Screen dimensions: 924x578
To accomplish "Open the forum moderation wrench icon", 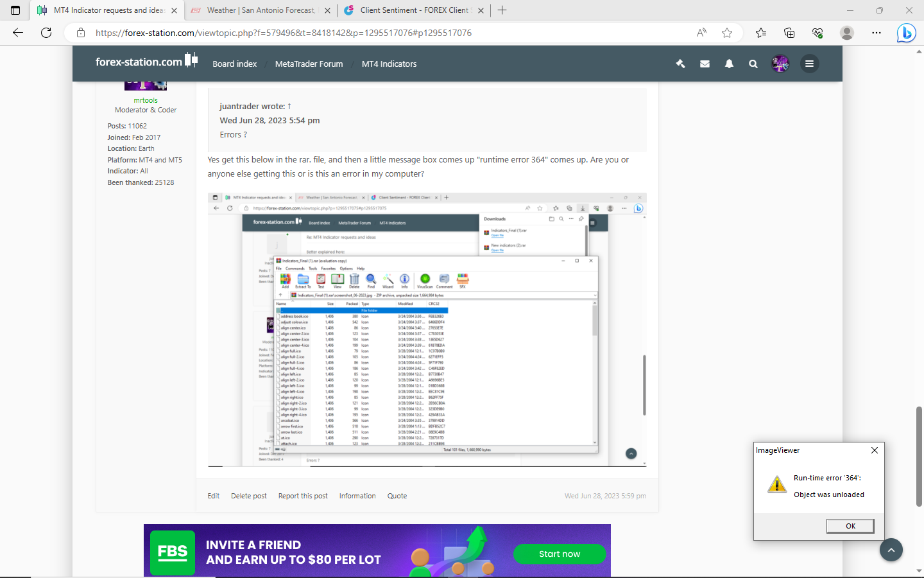I will click(680, 64).
